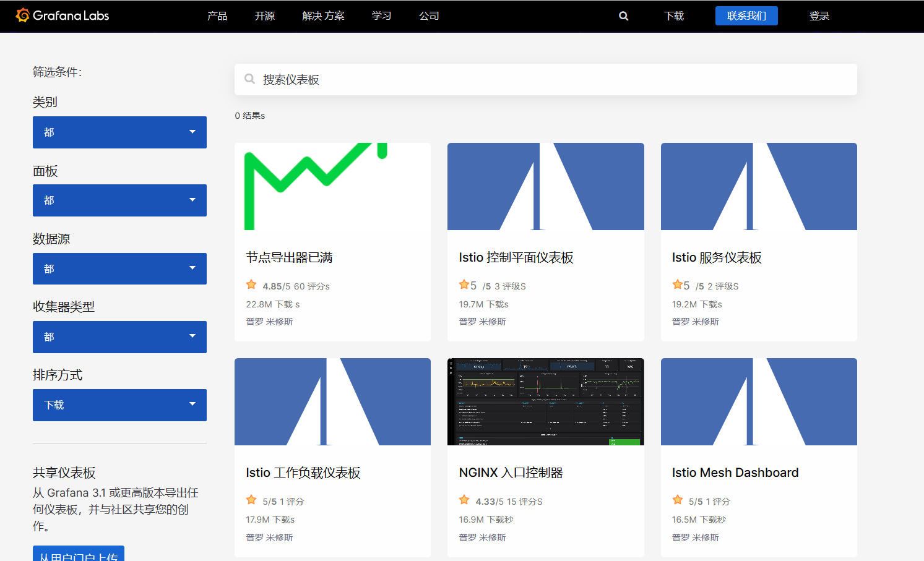Open the 数据源 filter dropdown
This screenshot has height=561, width=924.
pyautogui.click(x=119, y=268)
